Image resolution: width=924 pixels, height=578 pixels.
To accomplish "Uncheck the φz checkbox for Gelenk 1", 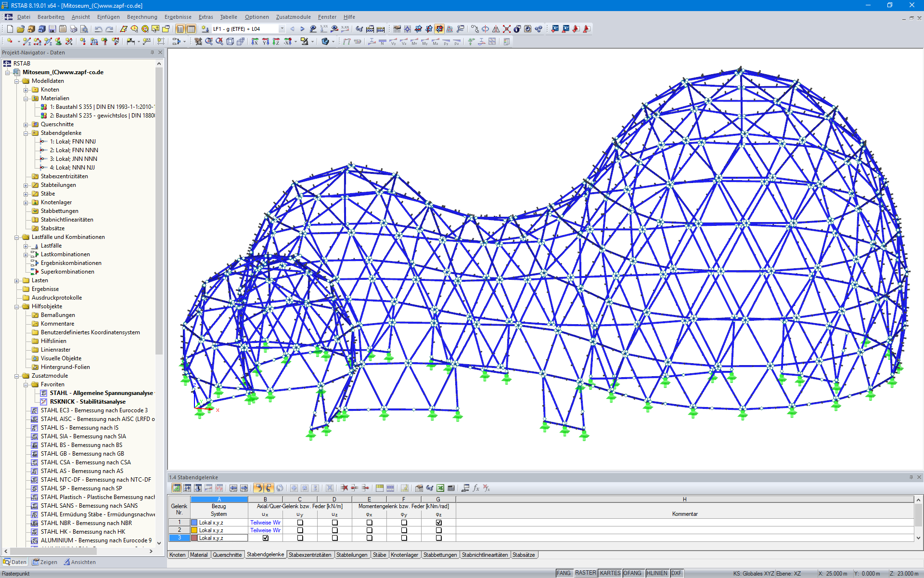I will pyautogui.click(x=438, y=523).
